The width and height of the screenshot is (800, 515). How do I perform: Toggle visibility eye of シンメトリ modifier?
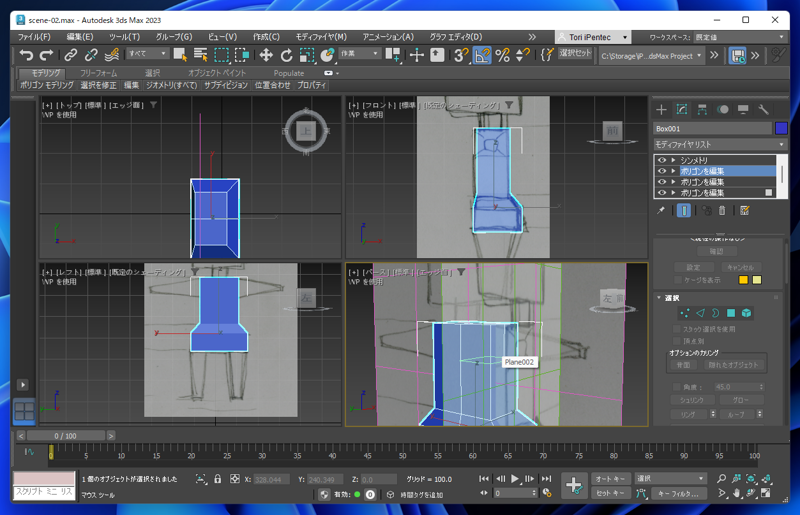(x=662, y=160)
